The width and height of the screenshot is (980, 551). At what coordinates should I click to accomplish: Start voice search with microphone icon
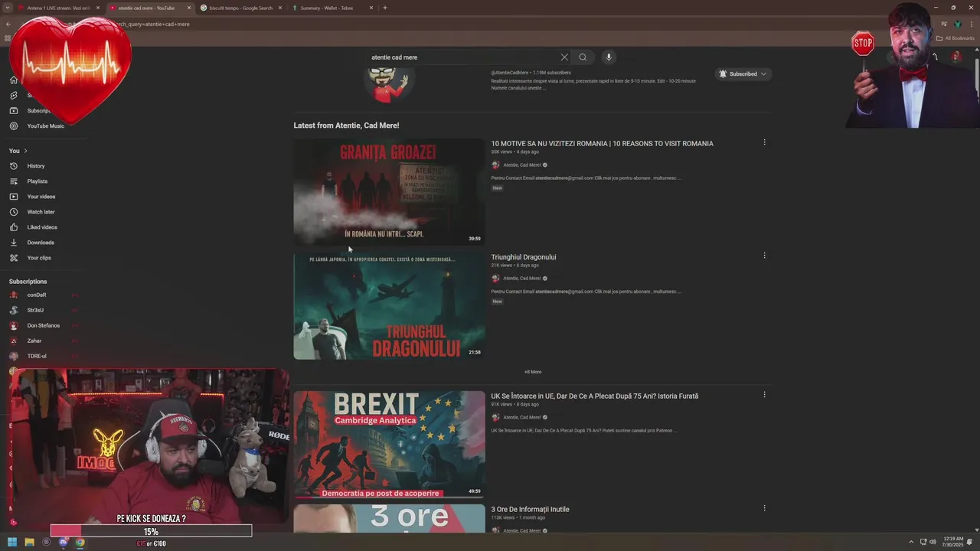[609, 57]
